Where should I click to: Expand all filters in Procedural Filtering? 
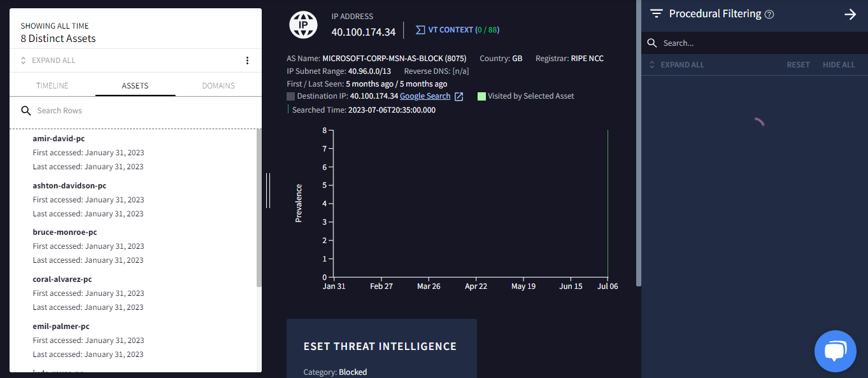[683, 64]
